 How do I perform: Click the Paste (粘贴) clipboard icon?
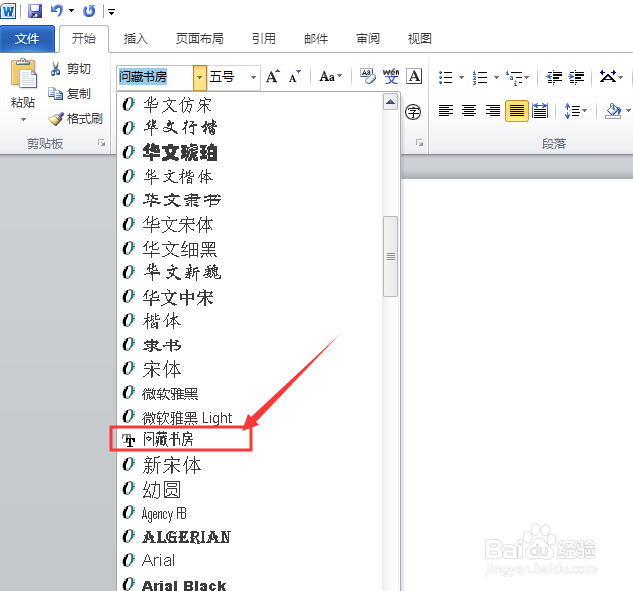coord(23,73)
